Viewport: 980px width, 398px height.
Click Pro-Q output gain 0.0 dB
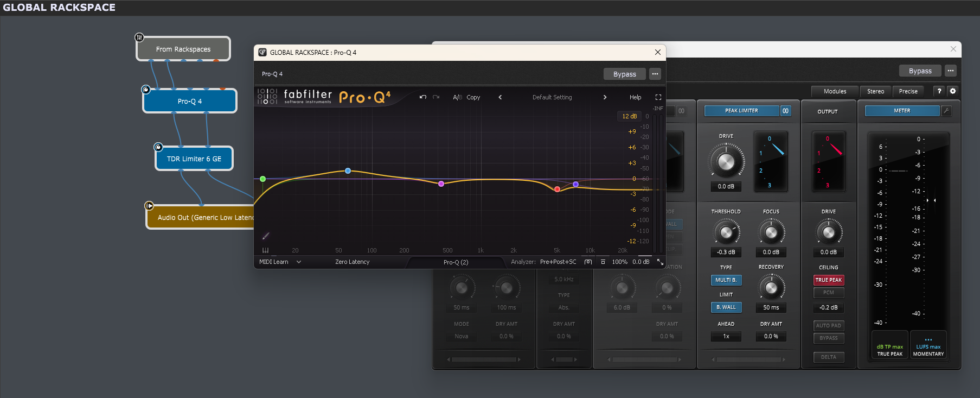coord(640,262)
